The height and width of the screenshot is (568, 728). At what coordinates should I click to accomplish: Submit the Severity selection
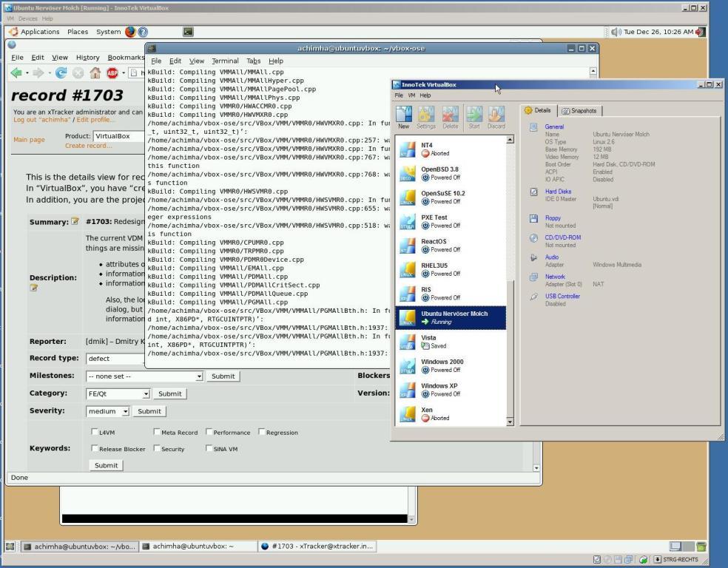[149, 411]
